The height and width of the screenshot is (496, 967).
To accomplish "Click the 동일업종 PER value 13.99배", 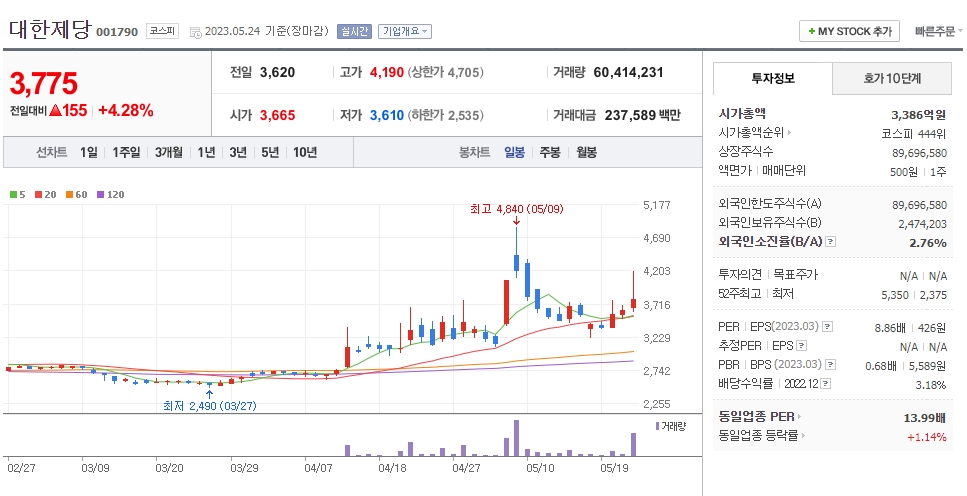I will 924,418.
